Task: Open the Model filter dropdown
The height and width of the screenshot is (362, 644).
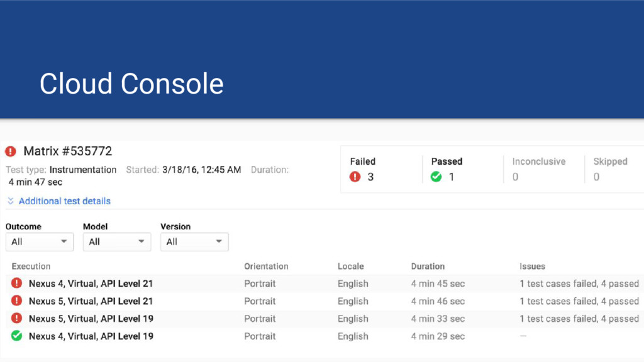Action: click(117, 242)
